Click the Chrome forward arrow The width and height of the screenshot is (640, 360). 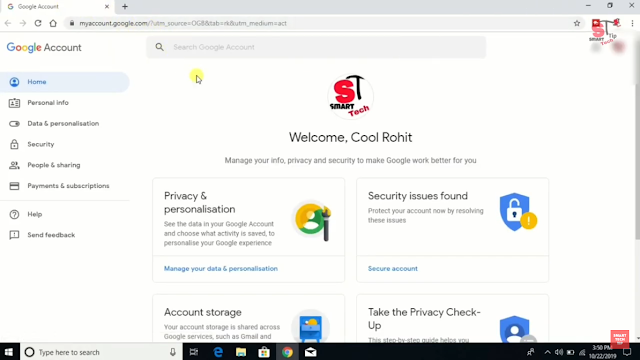(x=23, y=23)
